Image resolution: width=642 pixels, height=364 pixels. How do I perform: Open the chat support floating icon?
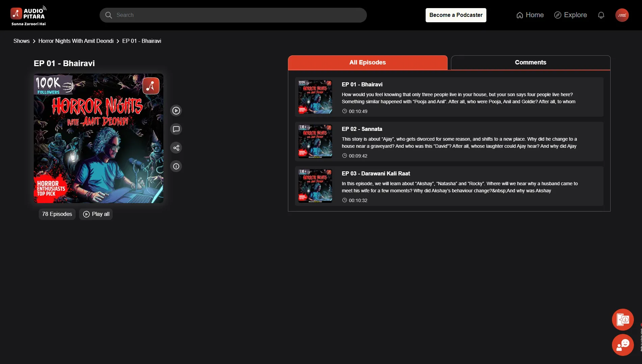pyautogui.click(x=623, y=345)
